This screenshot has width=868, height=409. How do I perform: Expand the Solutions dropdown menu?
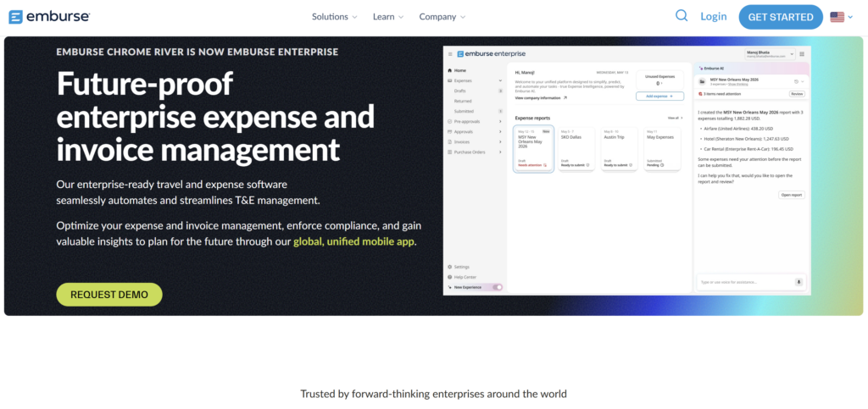(334, 17)
